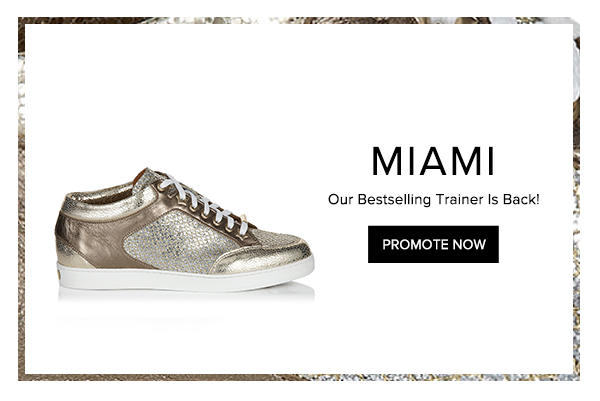Click the white rubber sole of the trainer
The width and height of the screenshot is (600, 401).
coord(186,277)
